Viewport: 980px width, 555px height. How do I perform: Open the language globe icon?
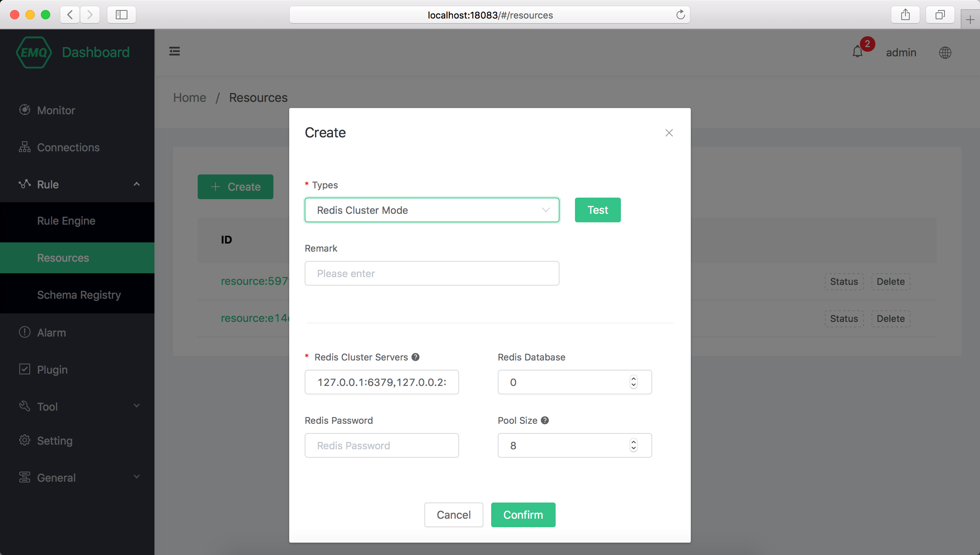click(945, 52)
